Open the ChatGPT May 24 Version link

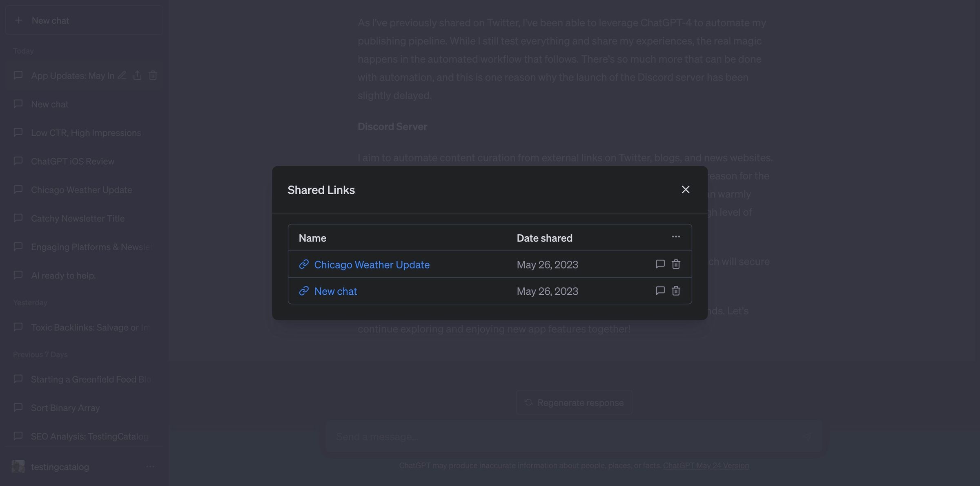706,465
